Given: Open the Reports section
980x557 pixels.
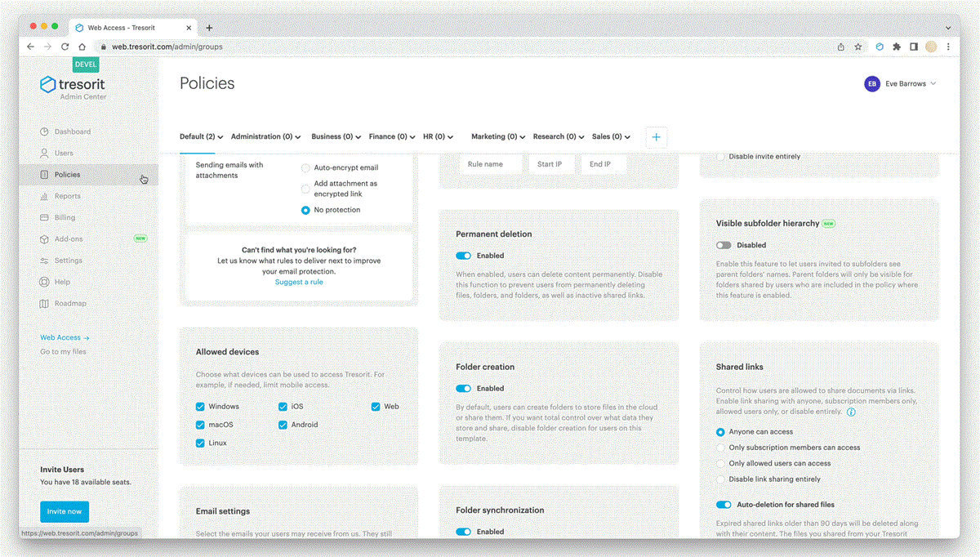Looking at the screenshot, I should tap(65, 196).
